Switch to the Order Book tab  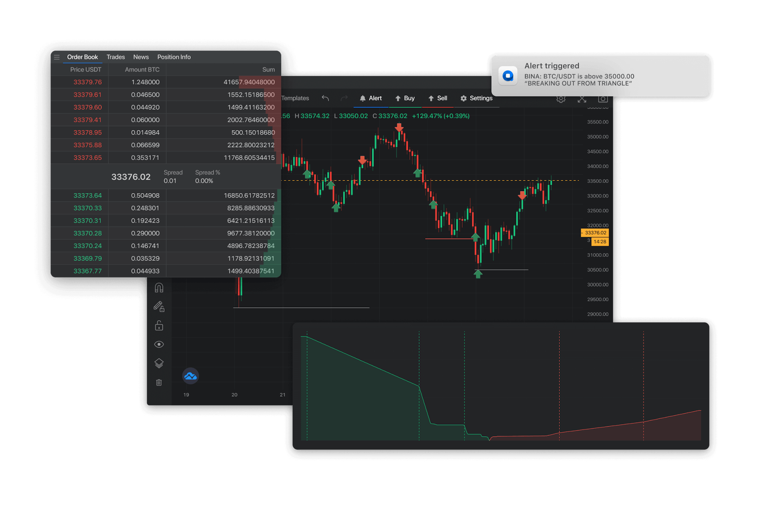[82, 57]
